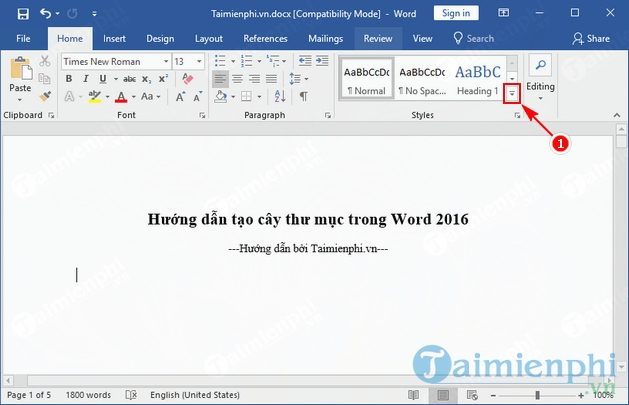Screen dimensions: 629x405
Task: Click the Redo button in Quick Access toolbar
Action: click(72, 14)
